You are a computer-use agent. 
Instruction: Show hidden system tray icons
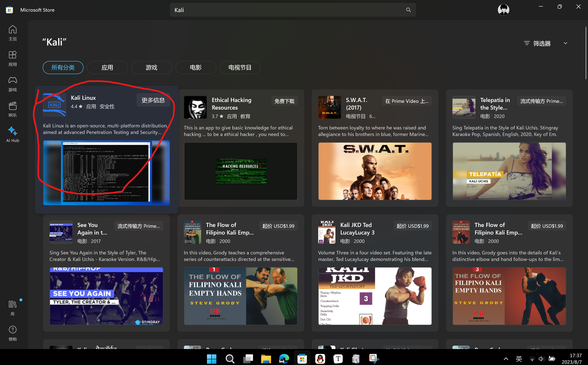pos(506,358)
